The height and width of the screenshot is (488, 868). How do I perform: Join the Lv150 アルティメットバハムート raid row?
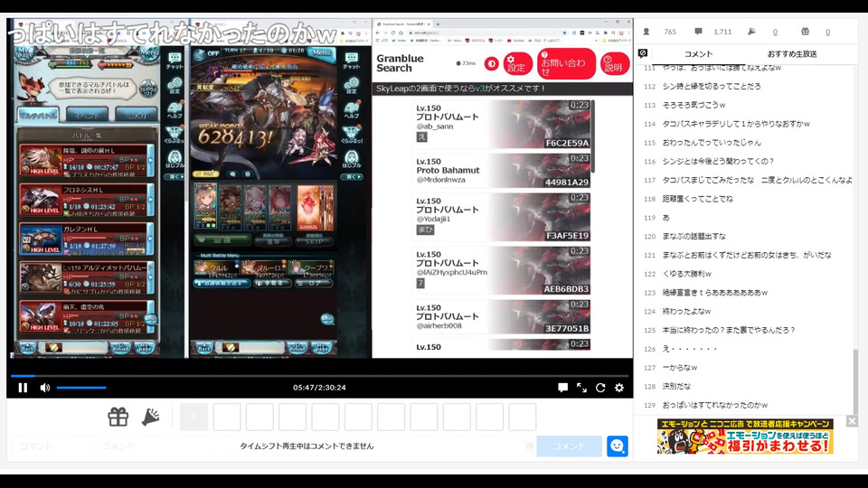tap(87, 277)
